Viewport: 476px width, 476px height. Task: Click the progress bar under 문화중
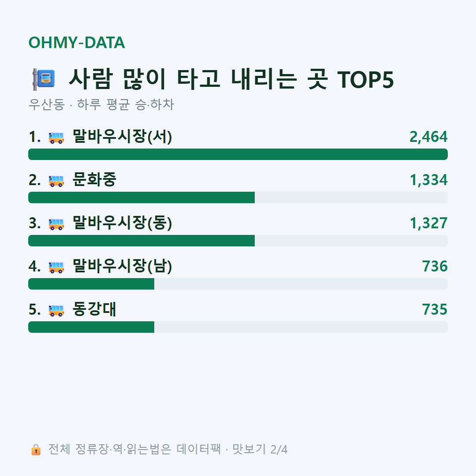tap(238, 197)
